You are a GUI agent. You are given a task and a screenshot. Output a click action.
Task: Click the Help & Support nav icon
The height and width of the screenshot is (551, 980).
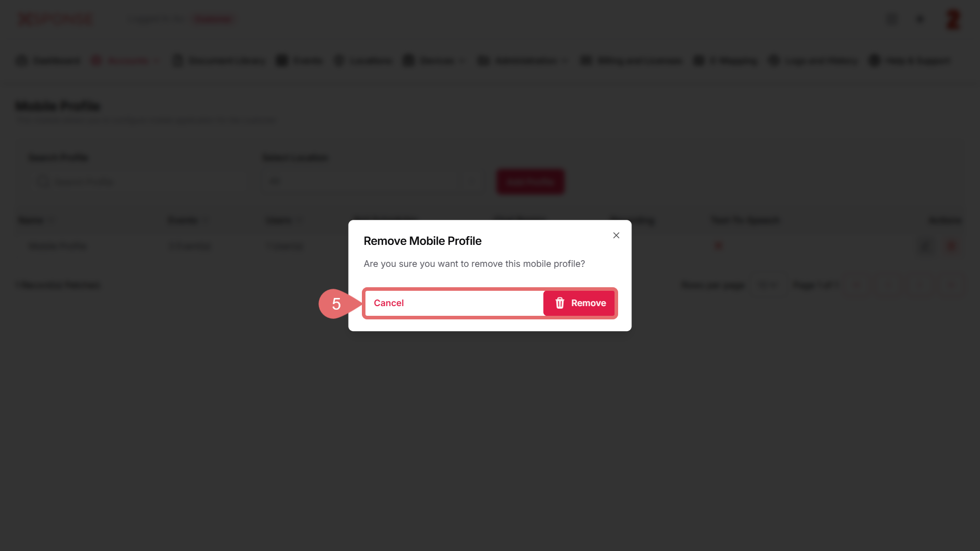(874, 61)
